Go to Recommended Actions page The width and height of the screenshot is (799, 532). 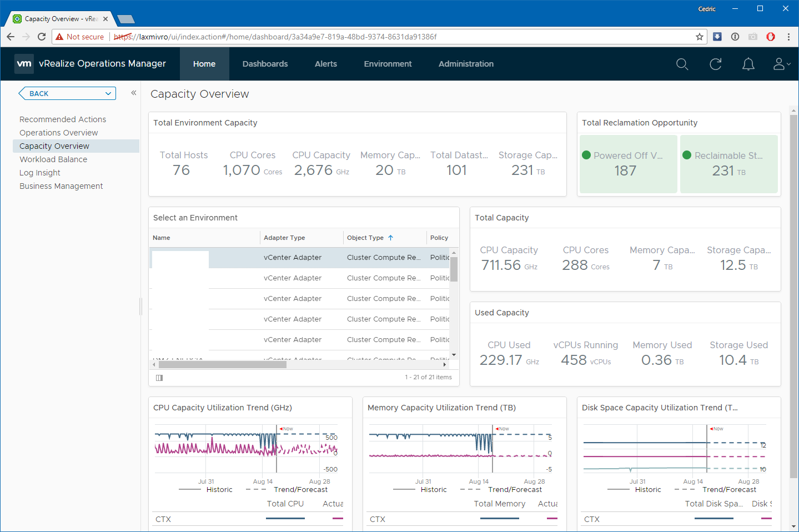pyautogui.click(x=63, y=119)
